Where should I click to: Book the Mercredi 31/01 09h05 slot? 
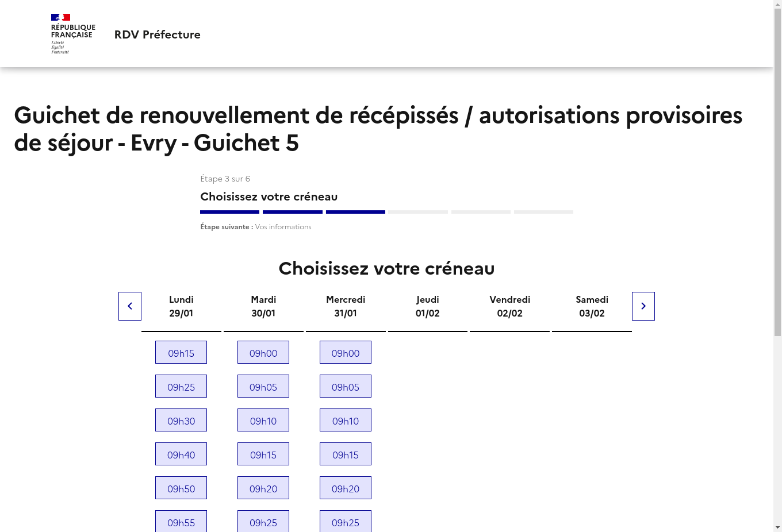coord(346,387)
